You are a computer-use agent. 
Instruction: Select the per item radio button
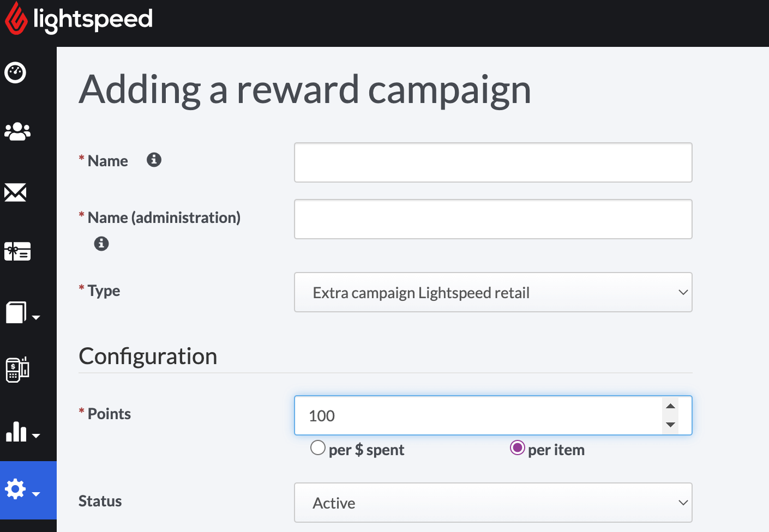pyautogui.click(x=517, y=448)
